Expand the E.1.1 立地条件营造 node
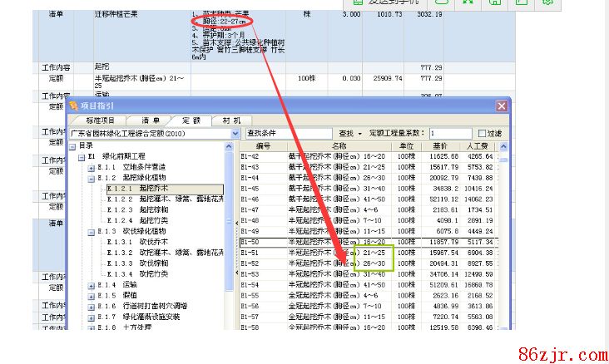609x364 pixels. pos(91,167)
